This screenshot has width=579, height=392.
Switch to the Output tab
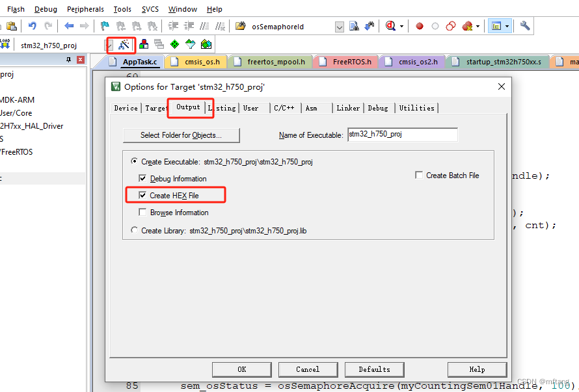188,107
